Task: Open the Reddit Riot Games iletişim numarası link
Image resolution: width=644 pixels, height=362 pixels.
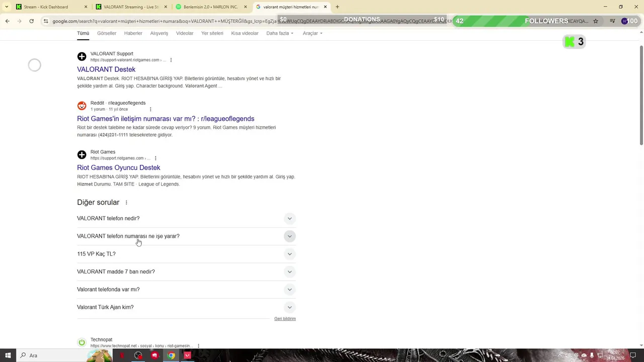Action: pyautogui.click(x=166, y=119)
